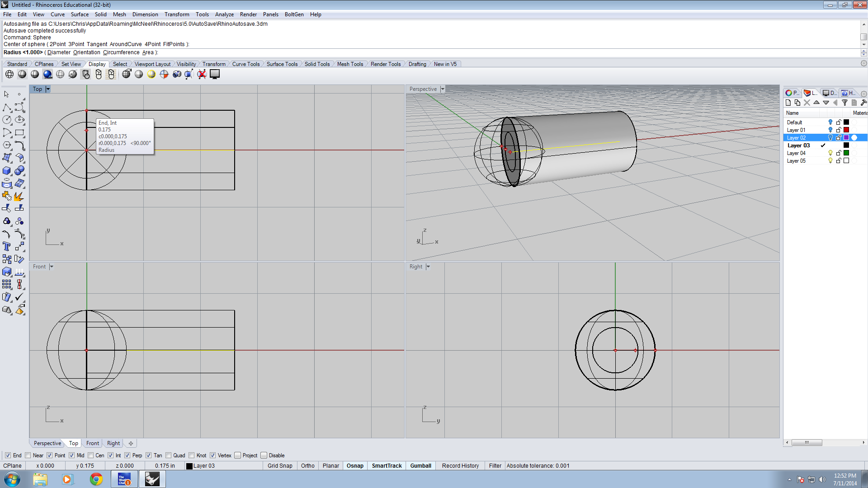Viewport: 868px width, 488px height.
Task: Toggle visibility of Layer 04
Action: [831, 153]
